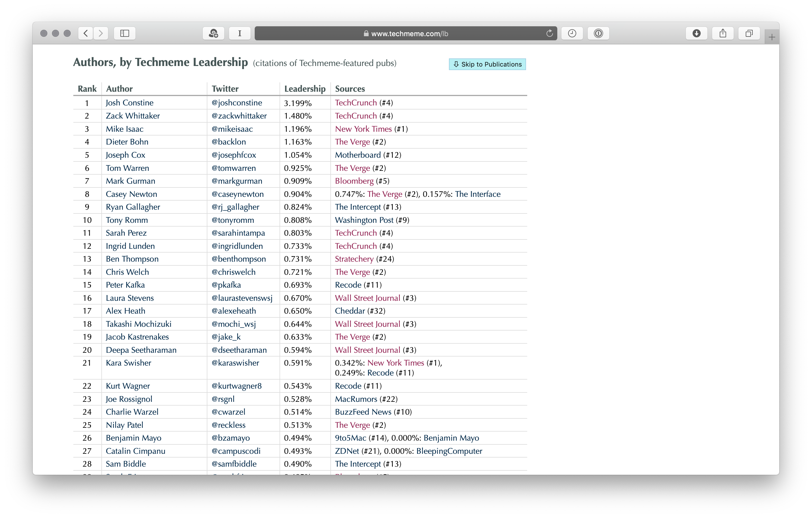Open @rsgnl Twitter handle
The height and width of the screenshot is (518, 812).
[223, 399]
